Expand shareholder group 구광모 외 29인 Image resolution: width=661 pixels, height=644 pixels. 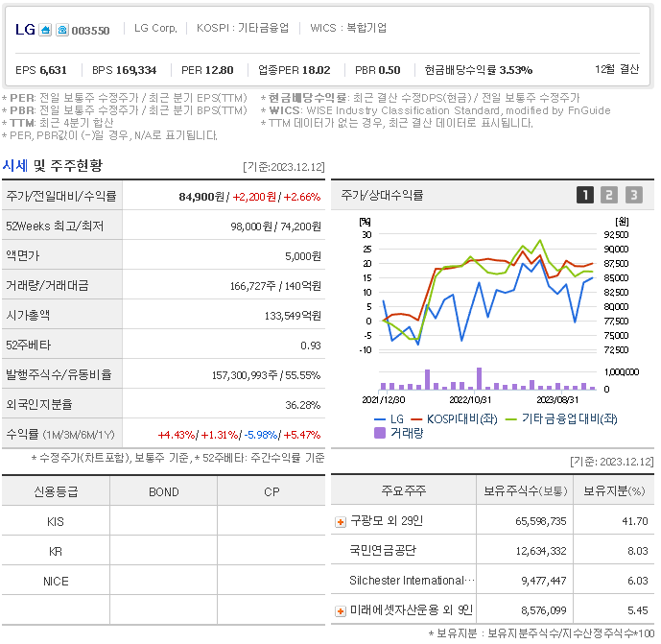[x=341, y=522]
